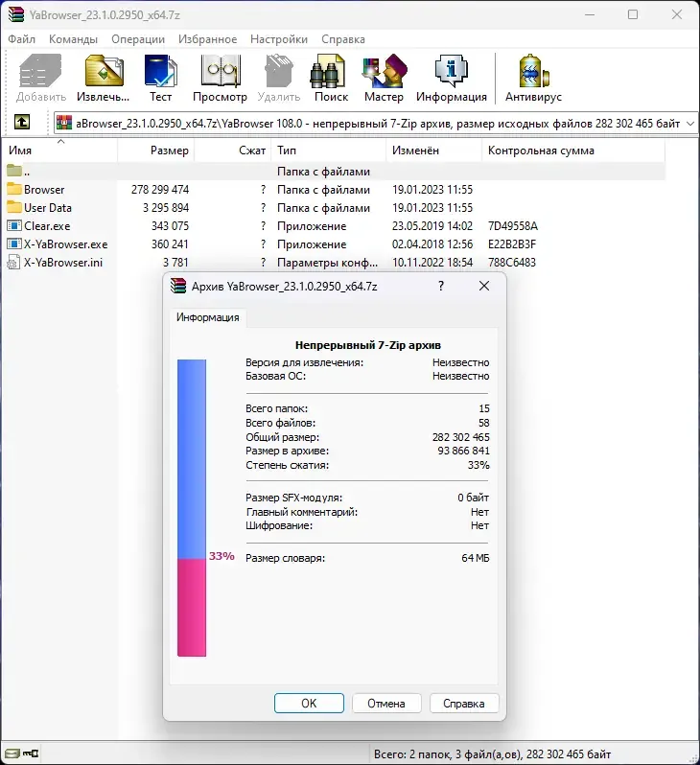Click checksum value 7D49558A

[x=513, y=226]
